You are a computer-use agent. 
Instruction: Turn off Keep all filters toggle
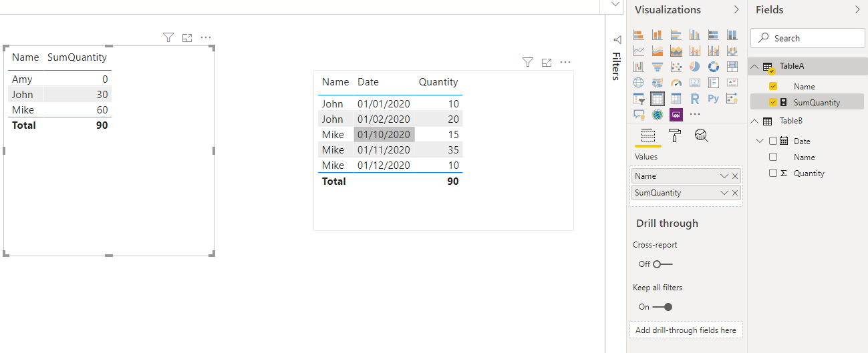(x=662, y=307)
